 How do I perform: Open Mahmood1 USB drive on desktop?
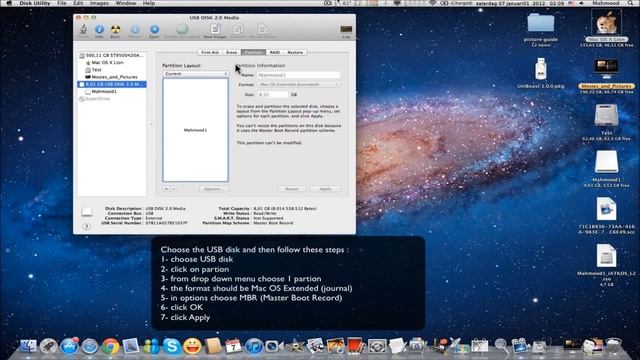607,162
